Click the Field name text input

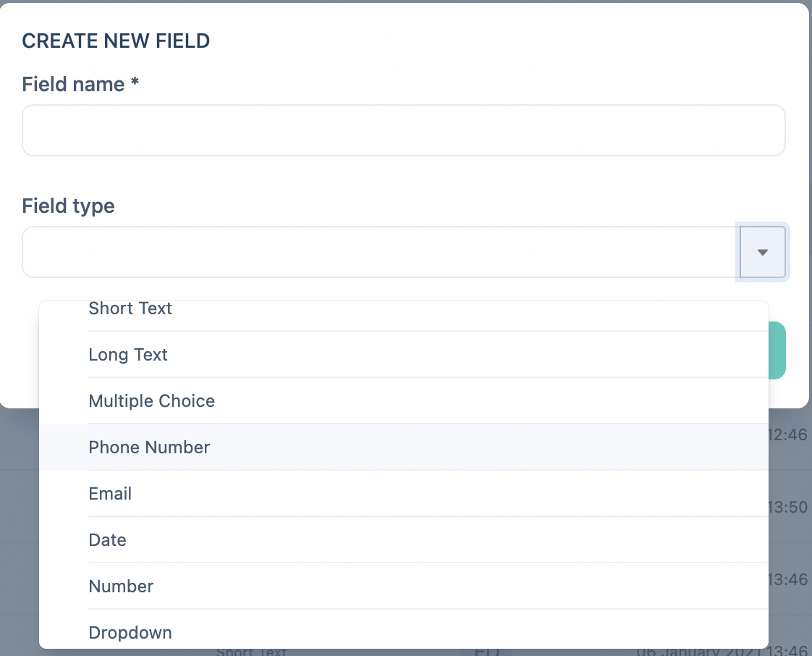[403, 130]
